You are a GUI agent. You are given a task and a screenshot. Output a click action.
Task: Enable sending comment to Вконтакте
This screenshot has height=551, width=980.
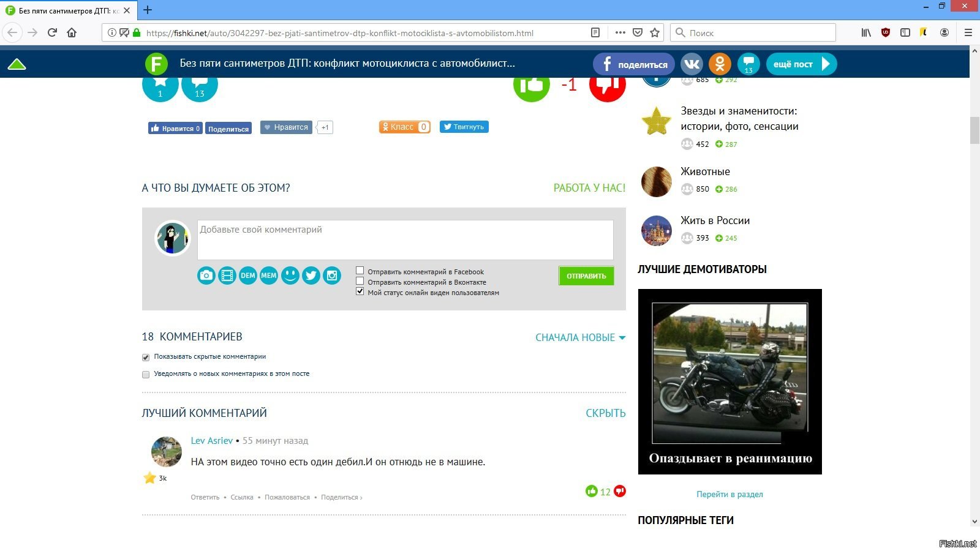[360, 281]
